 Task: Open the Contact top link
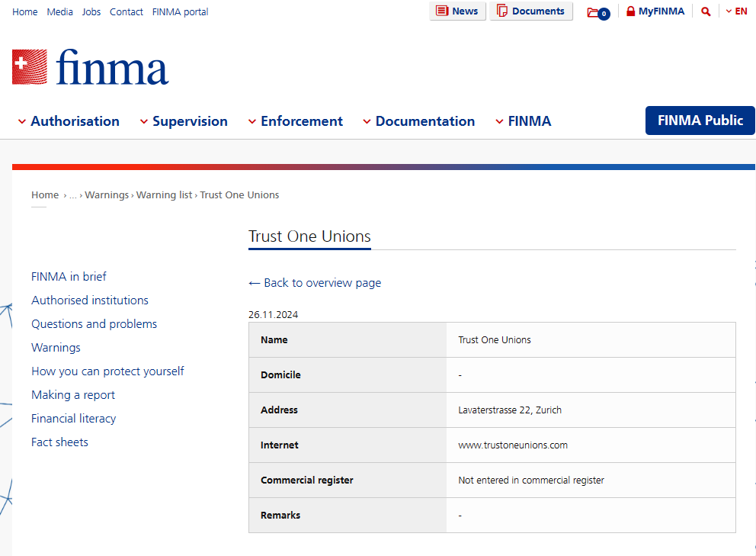[x=127, y=11]
